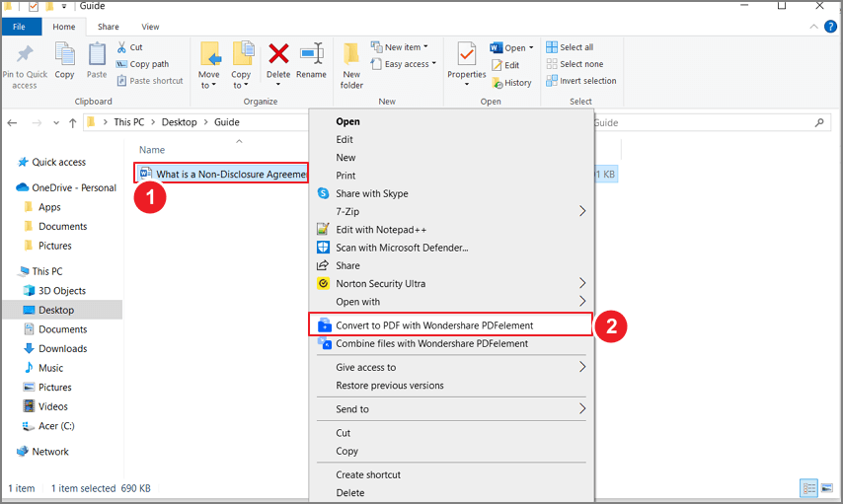Click Copy path in the ribbon

pyautogui.click(x=142, y=64)
